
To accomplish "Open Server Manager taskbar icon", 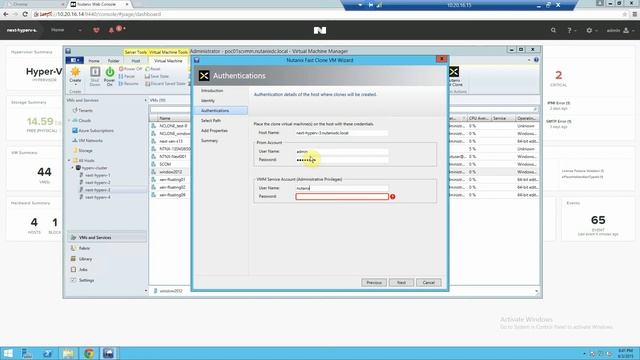I will click(x=27, y=353).
